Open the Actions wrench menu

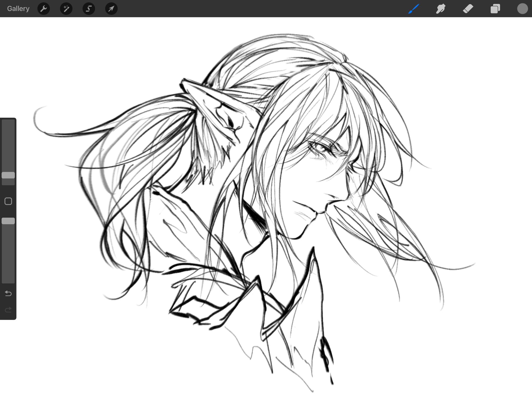44,9
